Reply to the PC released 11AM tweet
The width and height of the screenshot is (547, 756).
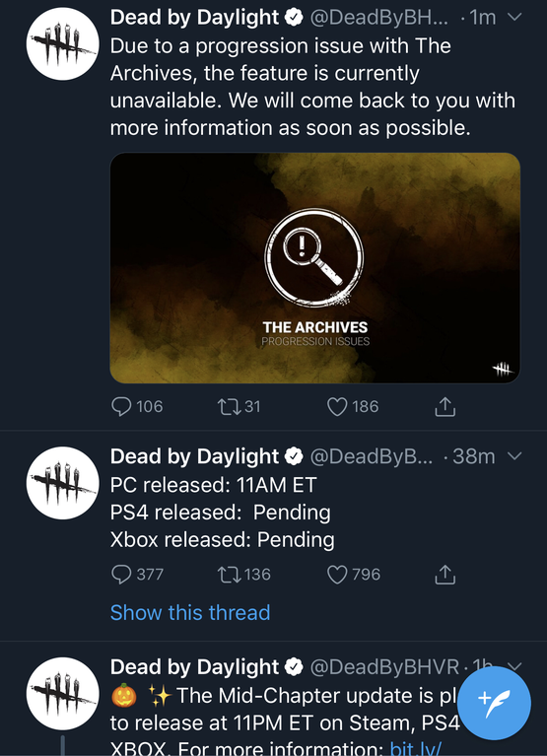coord(121,575)
